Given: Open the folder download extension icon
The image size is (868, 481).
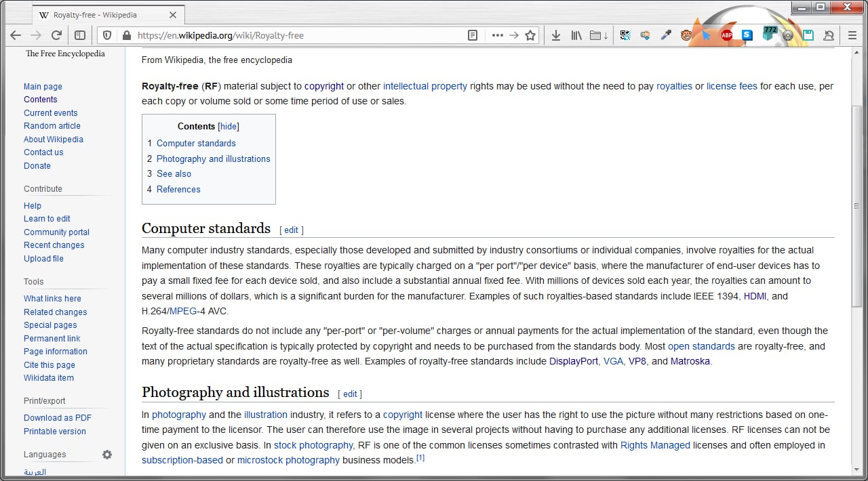Looking at the screenshot, I should [x=598, y=35].
